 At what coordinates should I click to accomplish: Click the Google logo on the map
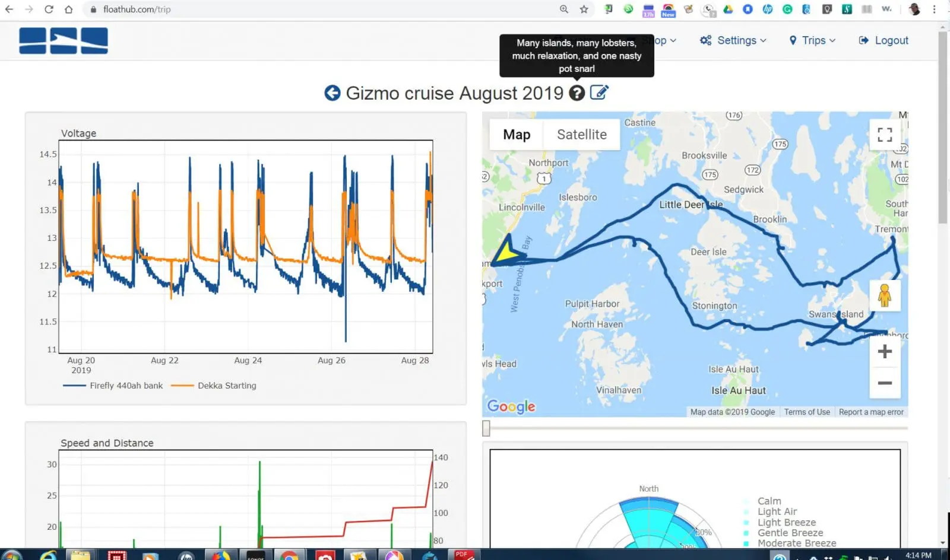click(x=511, y=406)
